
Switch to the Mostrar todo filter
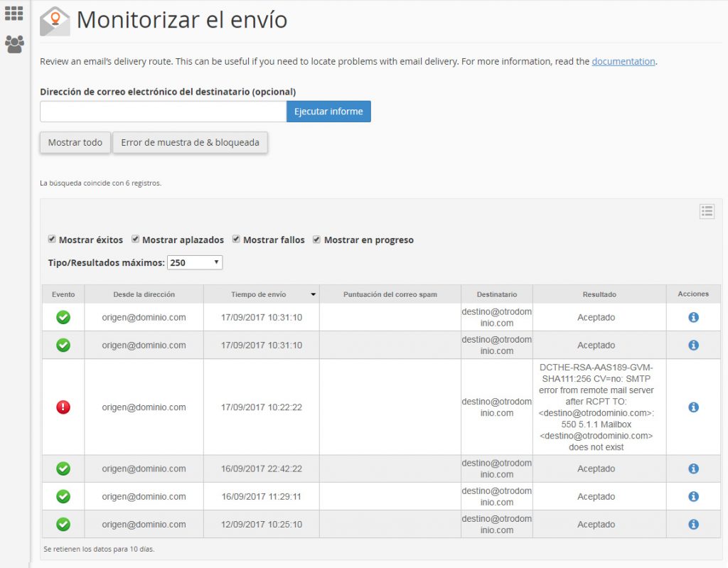point(75,142)
